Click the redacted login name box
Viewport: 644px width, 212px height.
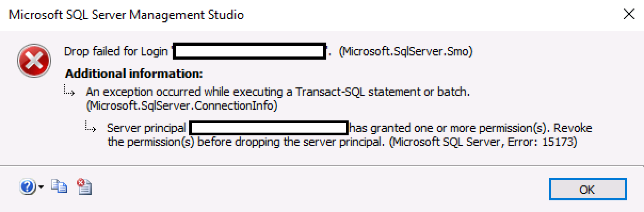click(249, 52)
